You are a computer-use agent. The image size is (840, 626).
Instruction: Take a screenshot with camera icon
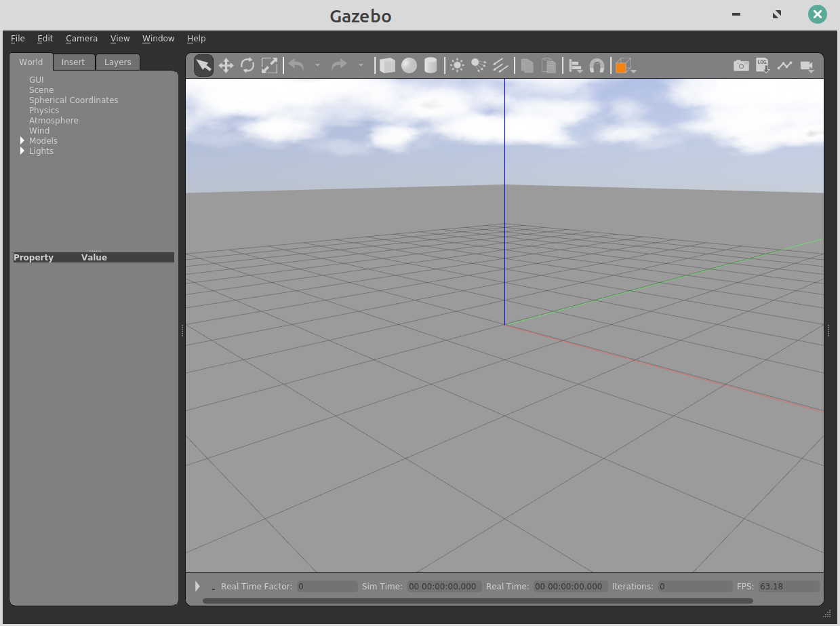(742, 66)
